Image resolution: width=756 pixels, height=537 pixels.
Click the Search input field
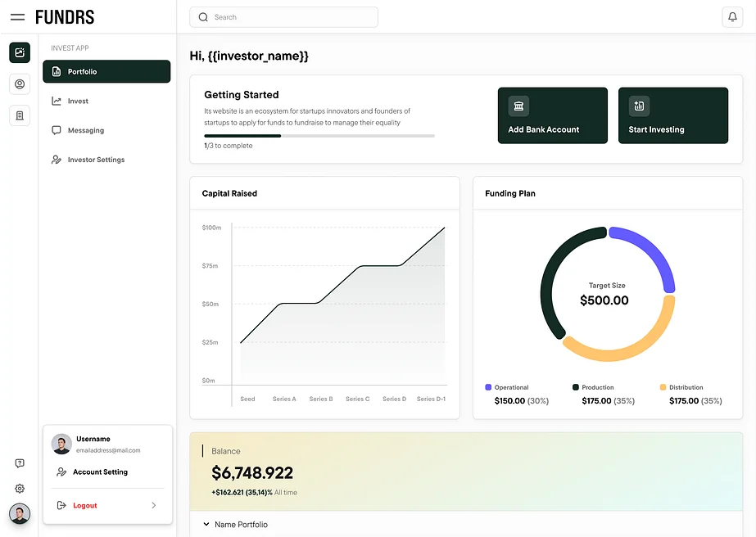[x=283, y=17]
